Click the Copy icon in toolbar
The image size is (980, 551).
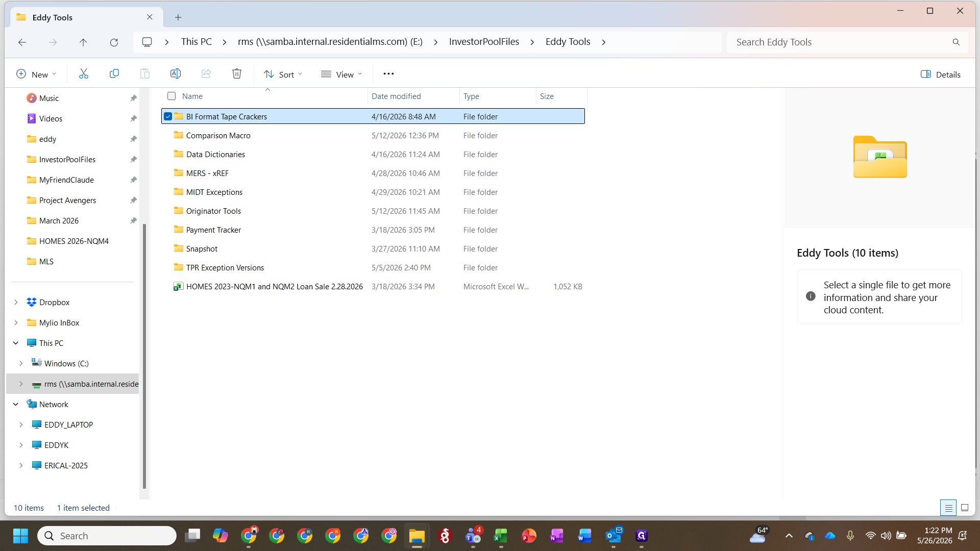click(114, 74)
